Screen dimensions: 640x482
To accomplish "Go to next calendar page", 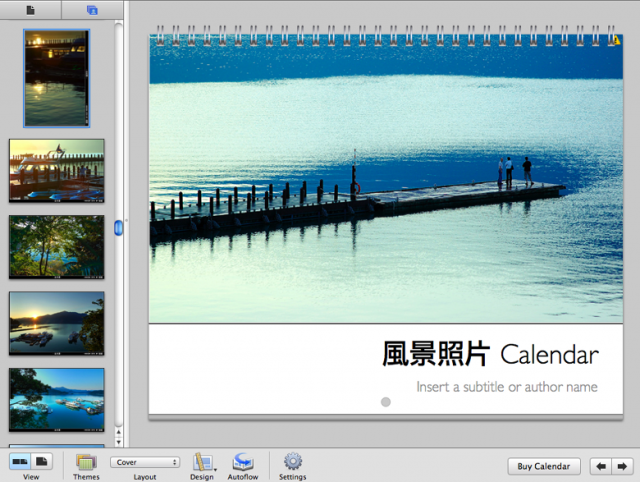I will coord(622,466).
